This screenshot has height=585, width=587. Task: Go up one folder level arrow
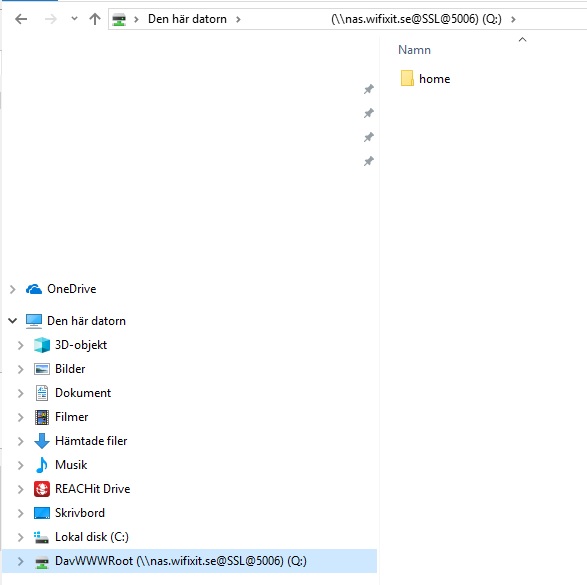coord(95,19)
